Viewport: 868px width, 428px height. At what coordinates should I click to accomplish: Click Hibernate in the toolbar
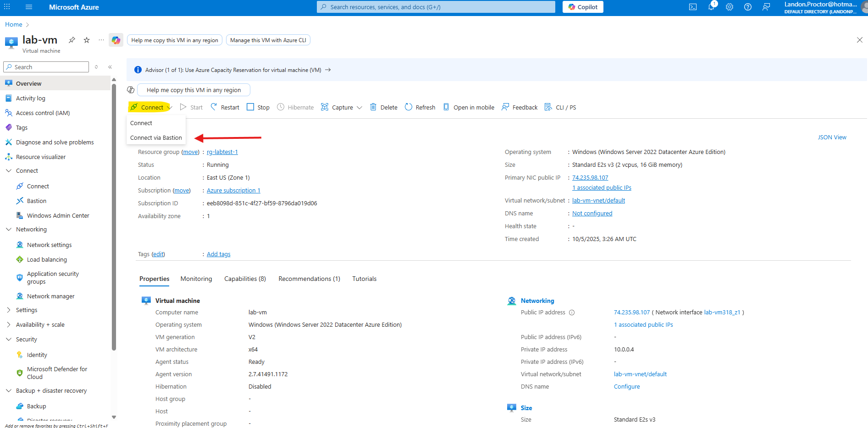click(x=295, y=107)
